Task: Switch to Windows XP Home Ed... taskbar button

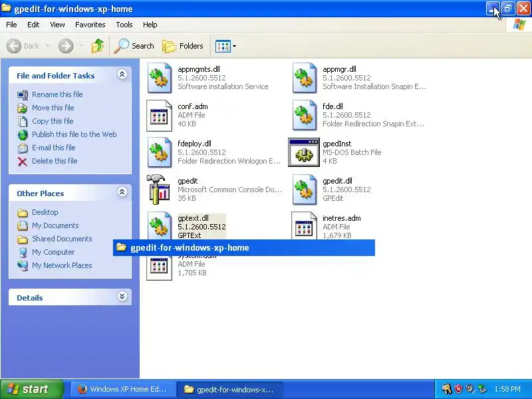Action: click(123, 389)
